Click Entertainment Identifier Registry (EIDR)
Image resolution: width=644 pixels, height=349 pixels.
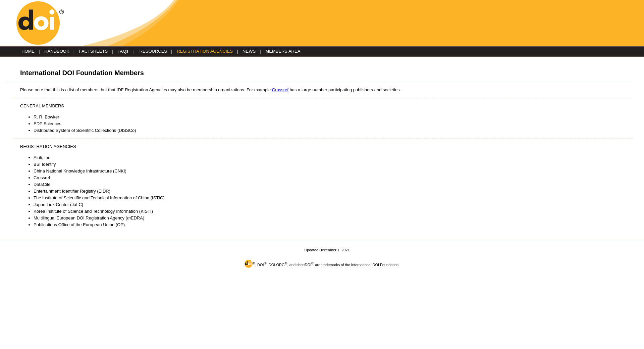click(72, 191)
